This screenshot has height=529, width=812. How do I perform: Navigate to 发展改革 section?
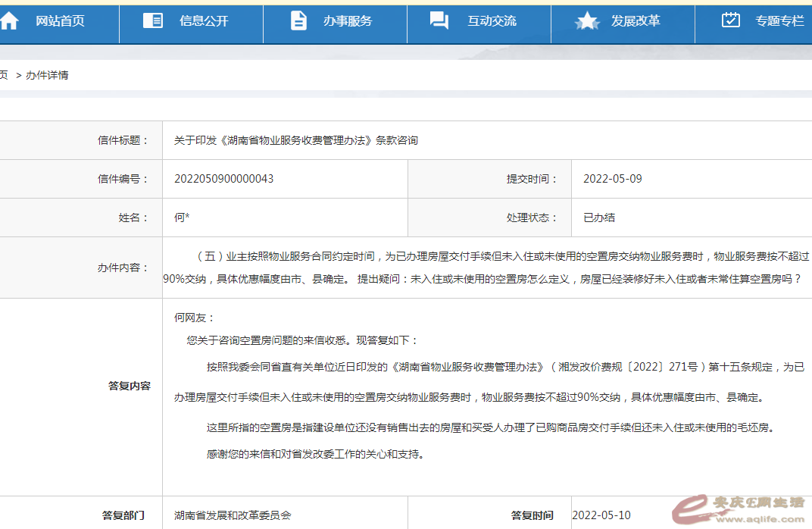636,21
